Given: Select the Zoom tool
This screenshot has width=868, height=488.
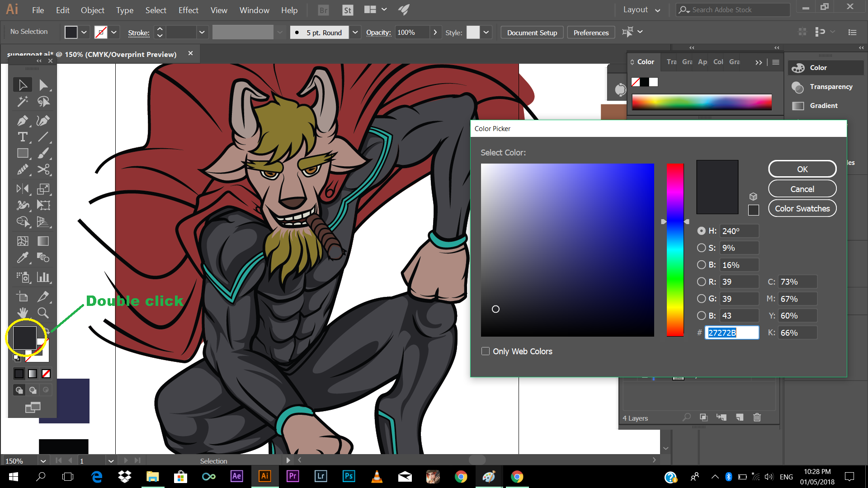Looking at the screenshot, I should coord(43,313).
